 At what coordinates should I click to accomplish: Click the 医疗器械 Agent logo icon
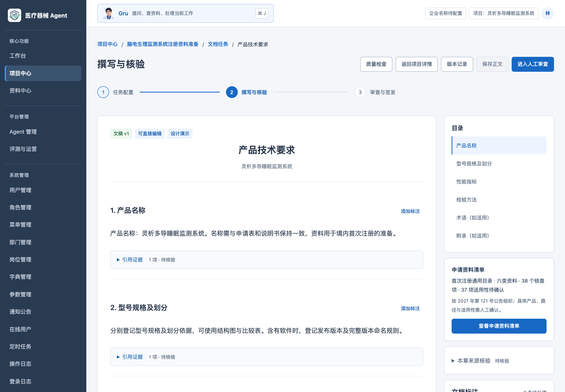pos(14,15)
